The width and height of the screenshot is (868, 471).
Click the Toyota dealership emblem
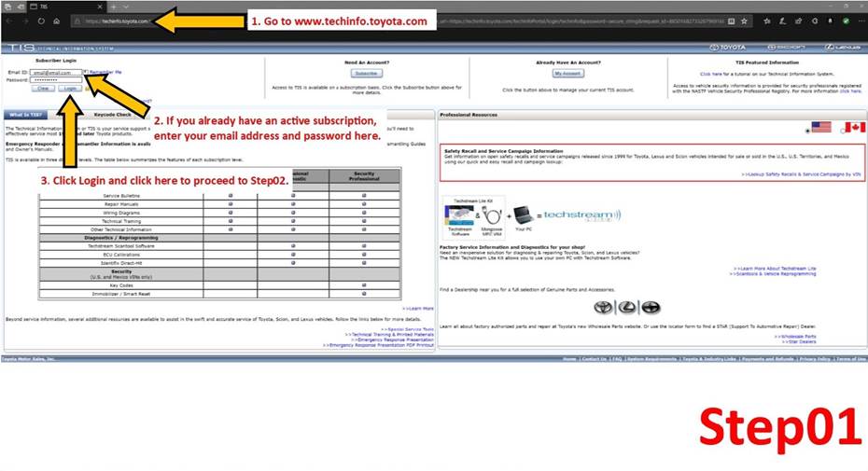(x=603, y=307)
